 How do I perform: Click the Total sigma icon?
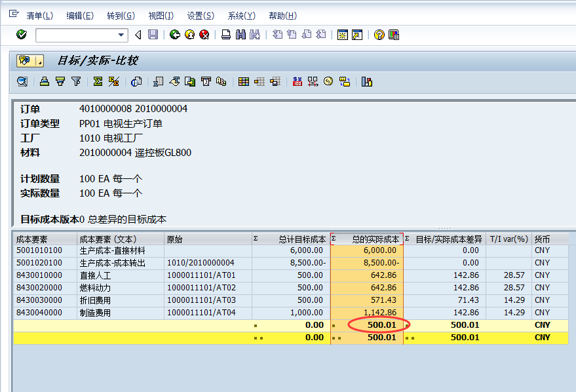click(x=98, y=81)
